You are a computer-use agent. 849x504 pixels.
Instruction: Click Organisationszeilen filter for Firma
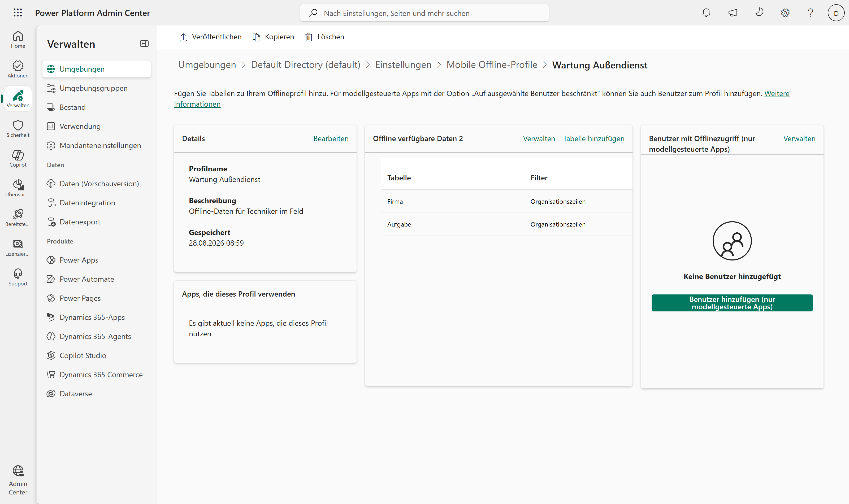tap(558, 201)
